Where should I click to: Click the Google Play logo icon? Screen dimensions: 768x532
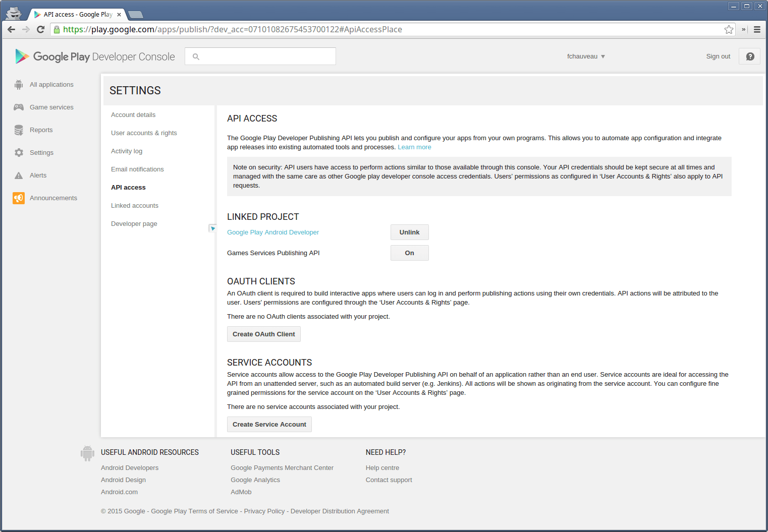click(22, 56)
